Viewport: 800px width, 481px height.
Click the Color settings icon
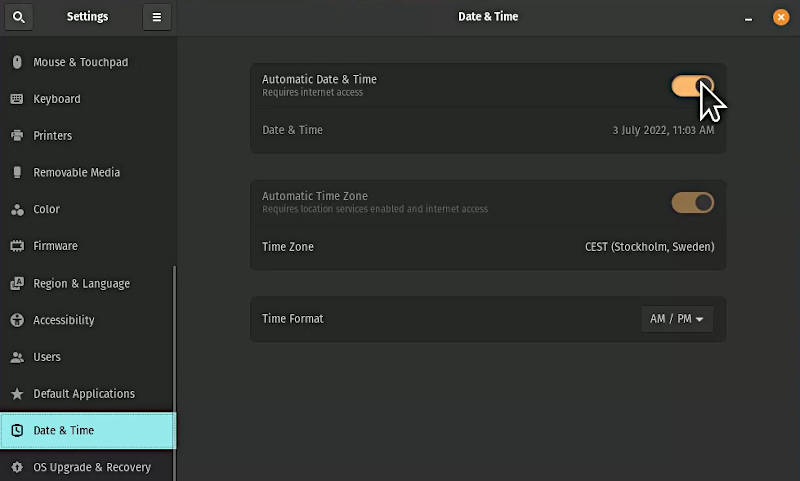pyautogui.click(x=17, y=209)
